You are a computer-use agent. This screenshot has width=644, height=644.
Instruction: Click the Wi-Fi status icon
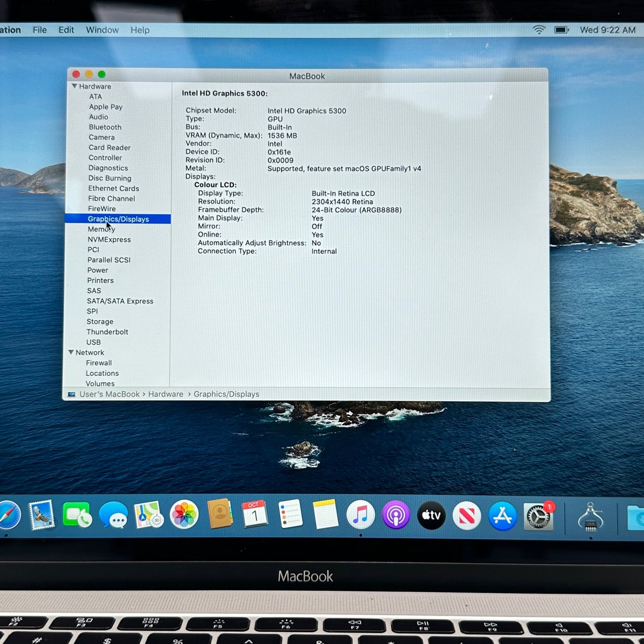[539, 30]
